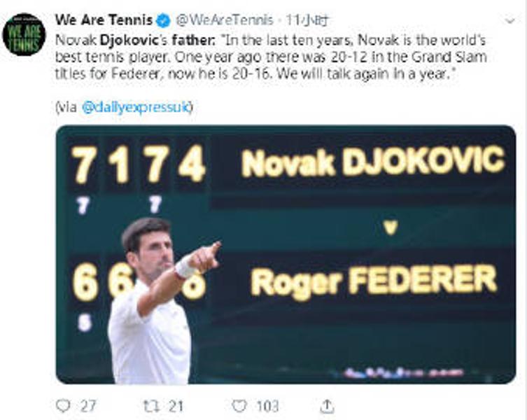
Task: Open the share icon menu
Action: tap(327, 405)
